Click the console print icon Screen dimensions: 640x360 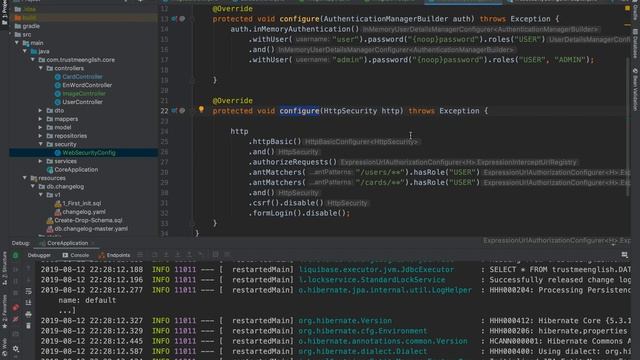pyautogui.click(x=28, y=314)
